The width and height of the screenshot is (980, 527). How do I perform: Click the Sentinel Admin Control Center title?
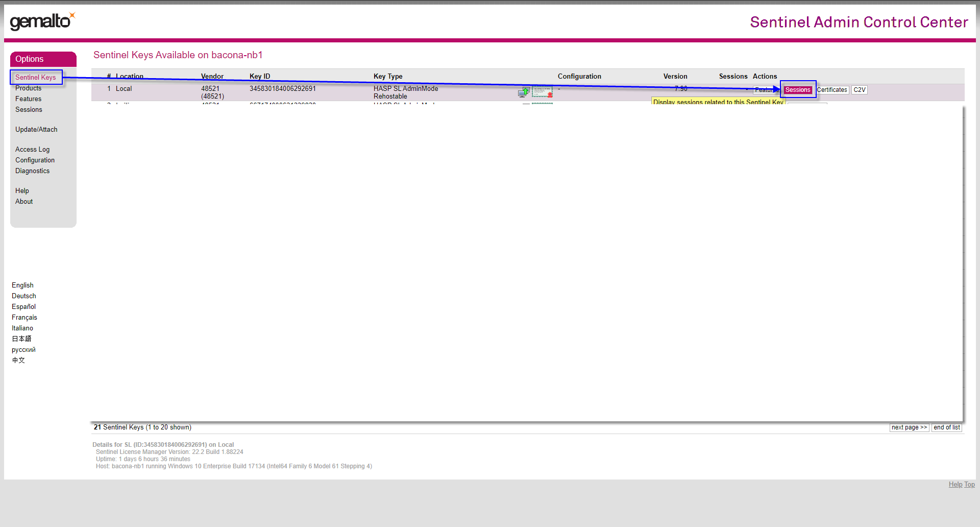tap(859, 22)
